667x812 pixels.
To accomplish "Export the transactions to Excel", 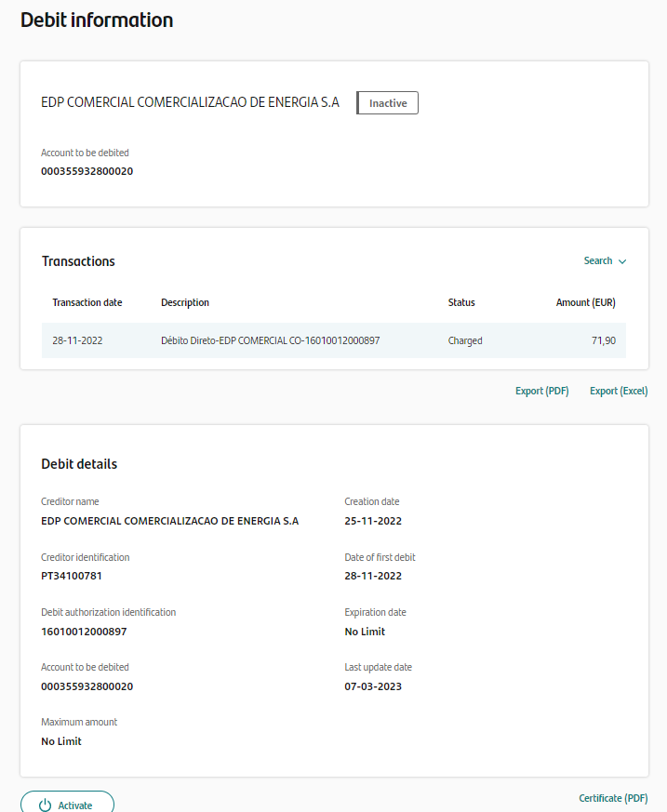I will (619, 391).
